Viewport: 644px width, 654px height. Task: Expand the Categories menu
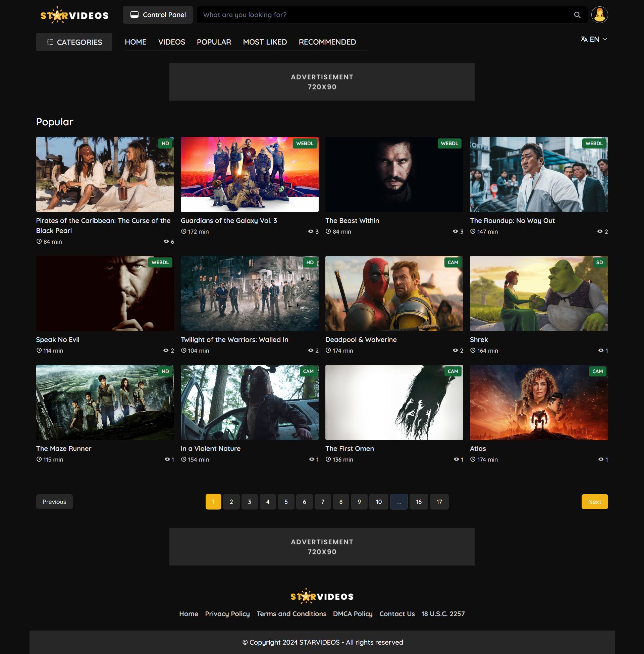click(74, 42)
